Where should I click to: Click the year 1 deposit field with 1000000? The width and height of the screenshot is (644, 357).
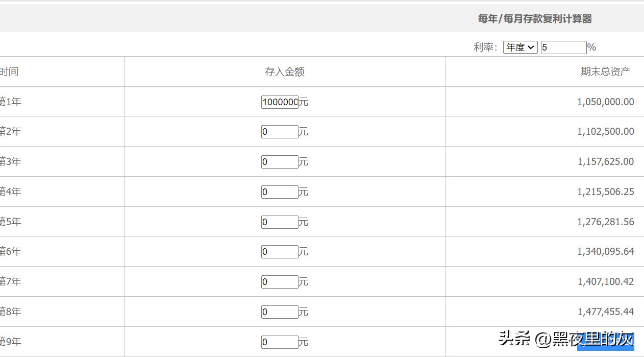click(x=280, y=102)
